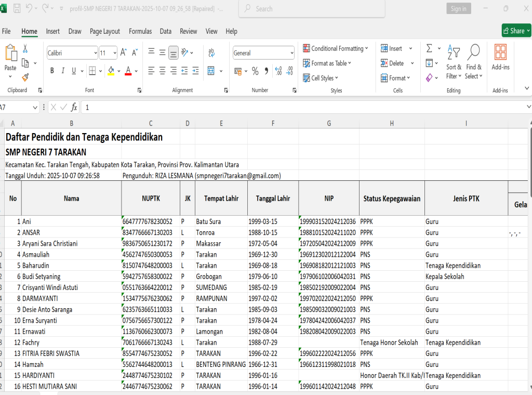Click the Increase Font Size icon

[124, 52]
